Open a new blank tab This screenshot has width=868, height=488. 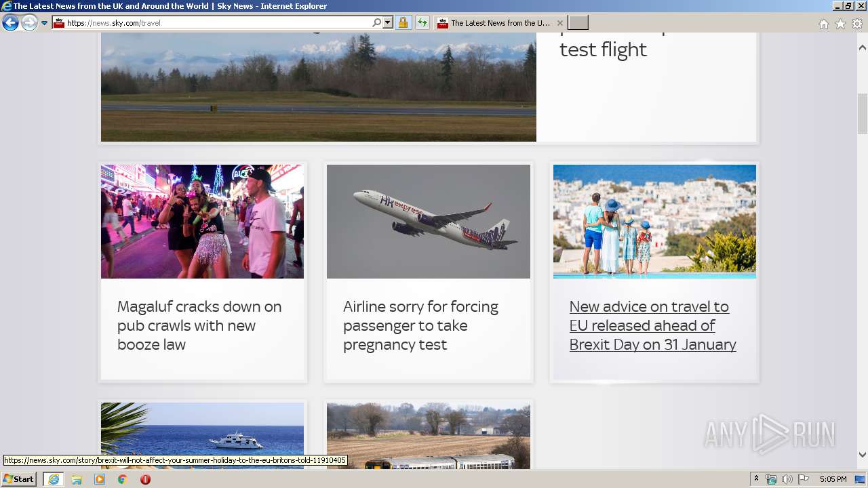578,23
